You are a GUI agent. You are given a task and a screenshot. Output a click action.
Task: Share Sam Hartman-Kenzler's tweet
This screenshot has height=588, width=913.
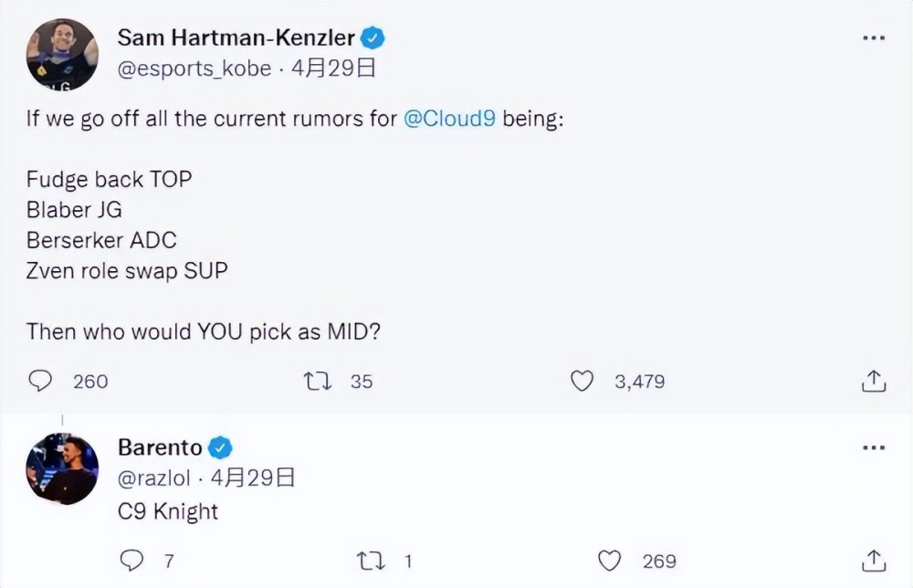(874, 381)
